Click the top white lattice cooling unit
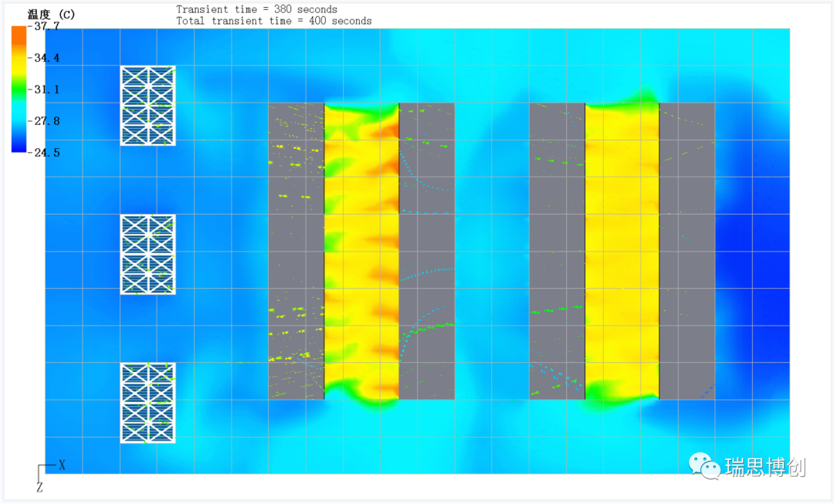This screenshot has width=834, height=504. 147,106
